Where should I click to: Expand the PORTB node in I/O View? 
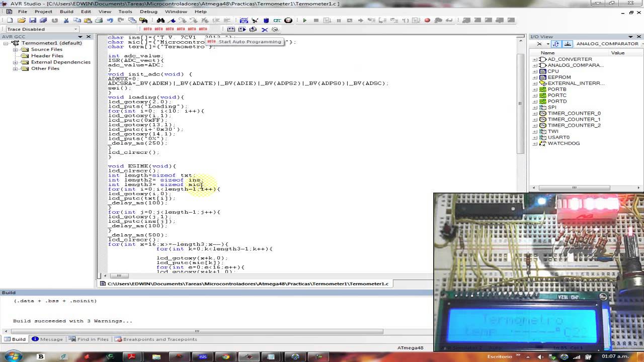pos(535,89)
